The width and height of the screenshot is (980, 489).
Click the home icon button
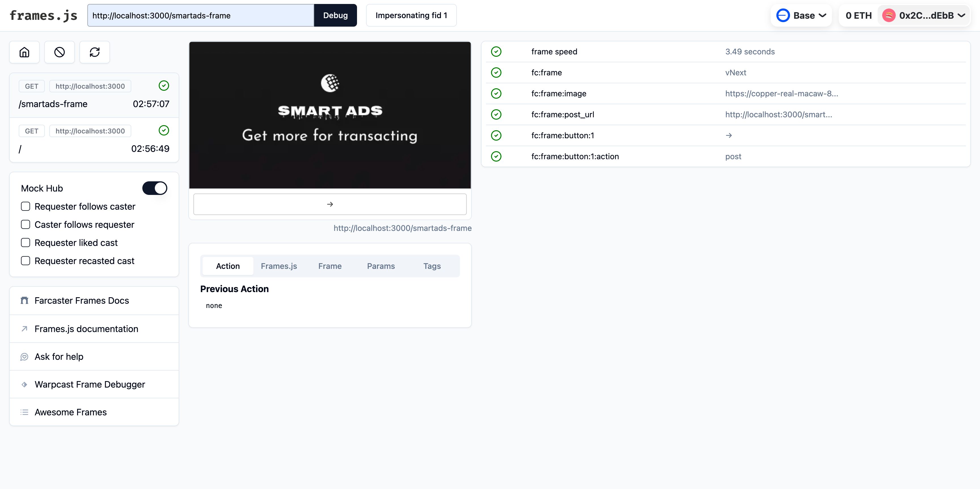pos(24,52)
